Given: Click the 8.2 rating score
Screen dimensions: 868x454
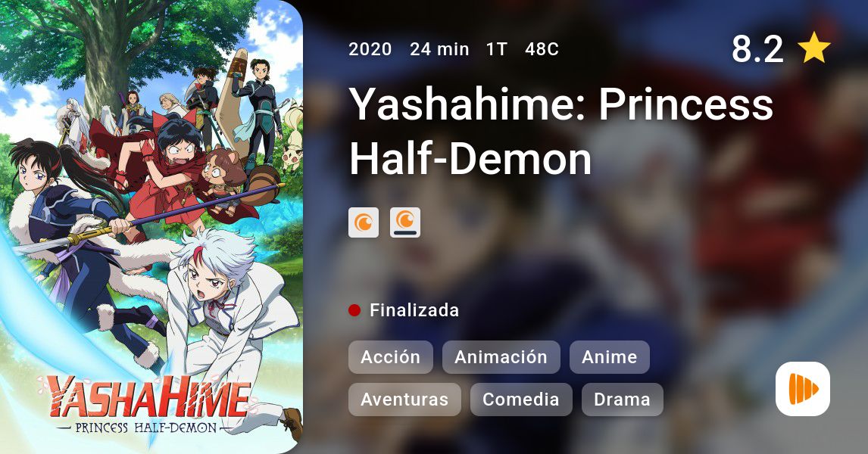Looking at the screenshot, I should click(x=757, y=48).
